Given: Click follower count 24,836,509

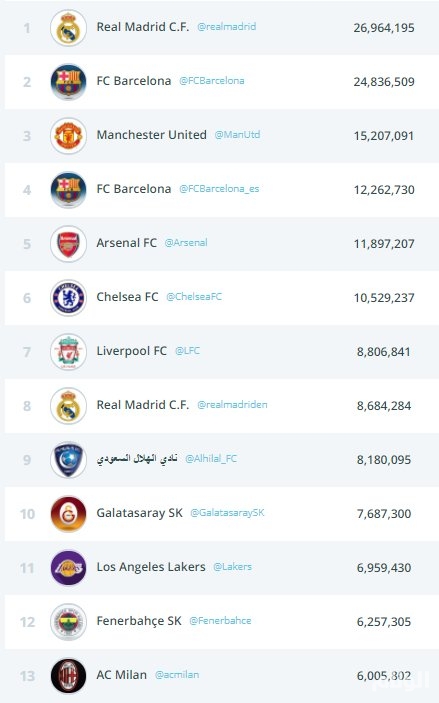Looking at the screenshot, I should point(384,82).
